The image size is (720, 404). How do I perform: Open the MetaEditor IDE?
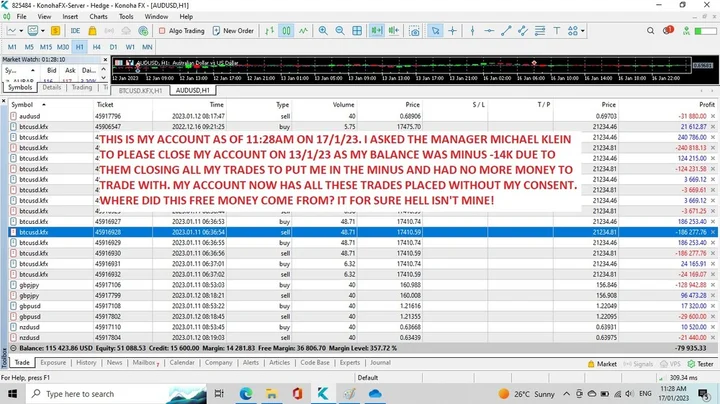coord(75,31)
